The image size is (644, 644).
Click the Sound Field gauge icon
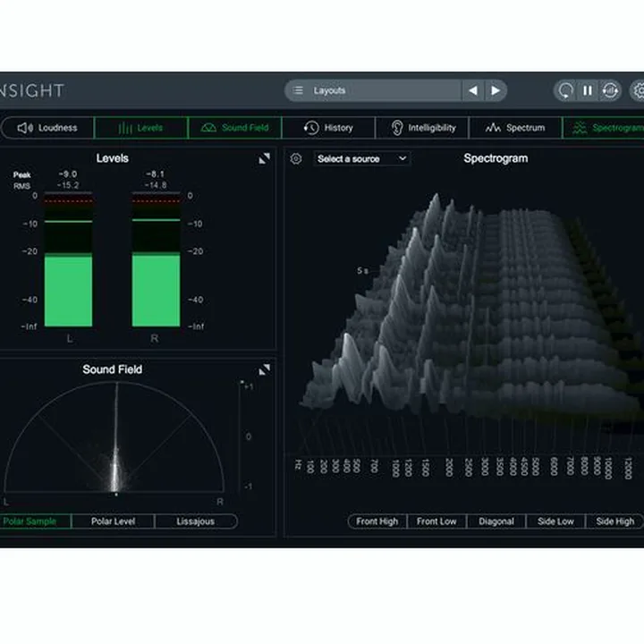[x=208, y=128]
